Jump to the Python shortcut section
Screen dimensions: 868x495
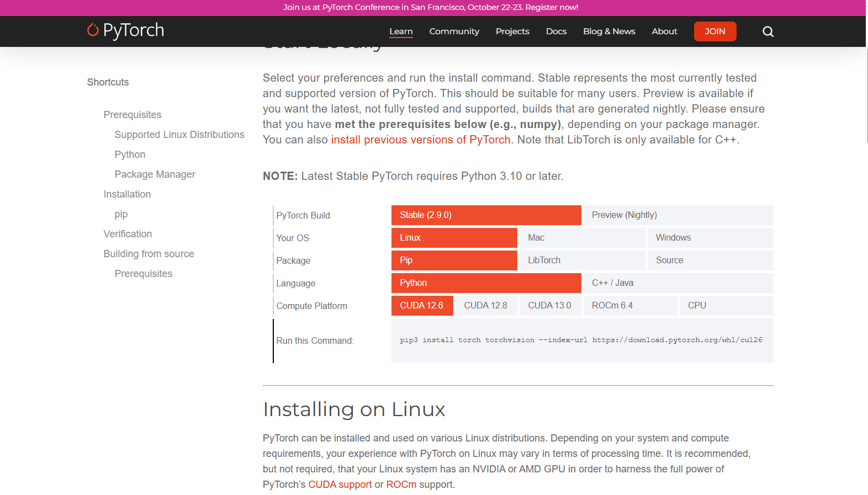pyautogui.click(x=130, y=155)
